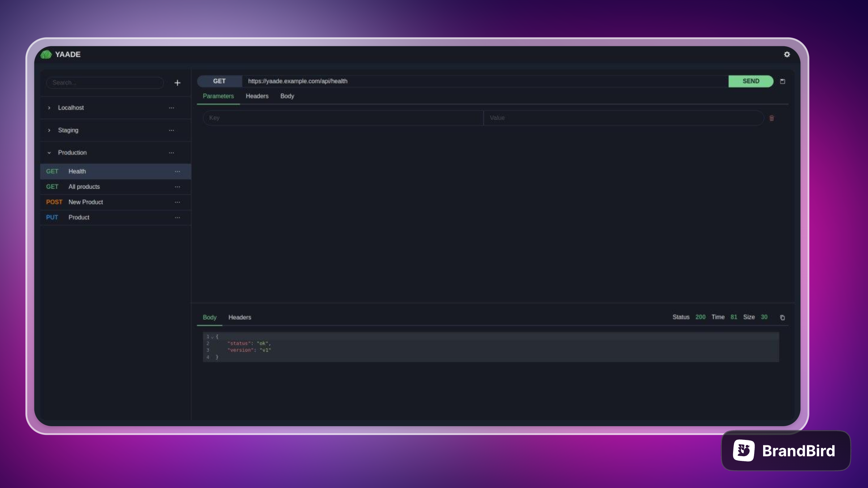Select the GET Health request

coord(116,171)
